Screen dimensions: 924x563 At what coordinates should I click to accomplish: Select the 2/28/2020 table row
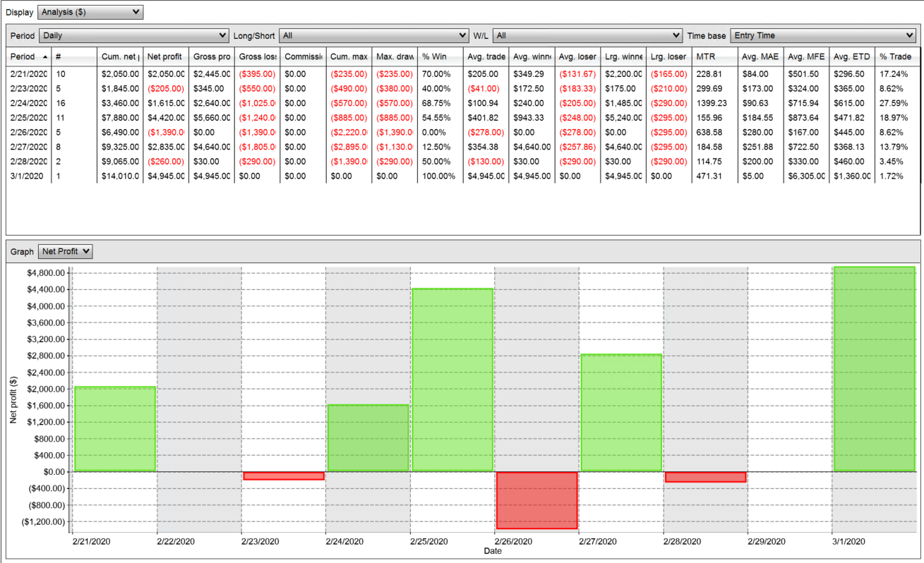pos(463,162)
